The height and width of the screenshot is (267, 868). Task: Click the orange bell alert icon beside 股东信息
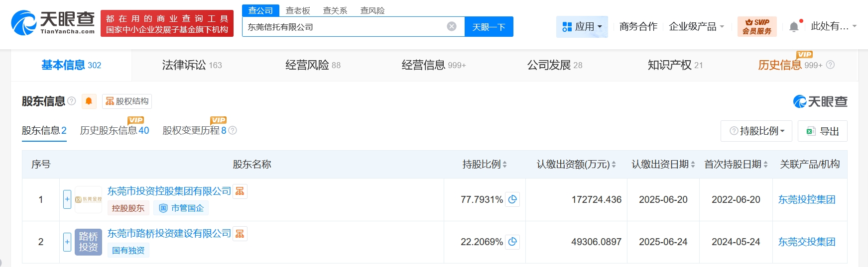click(x=89, y=101)
